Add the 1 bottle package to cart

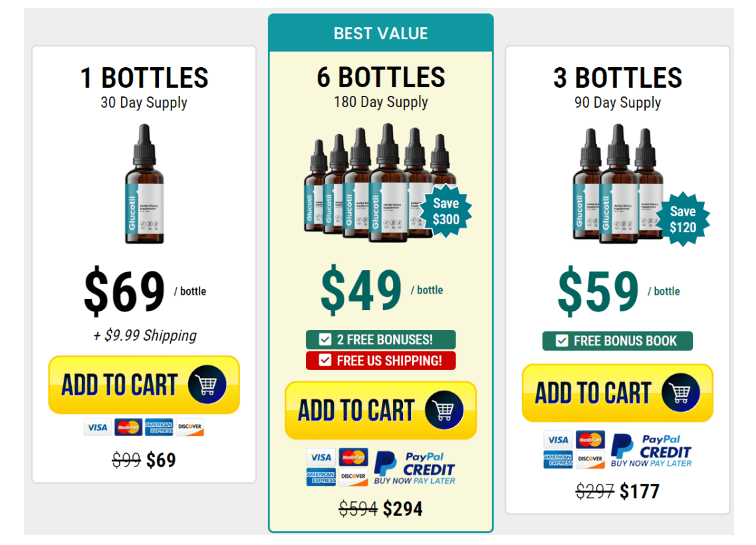[x=144, y=385]
